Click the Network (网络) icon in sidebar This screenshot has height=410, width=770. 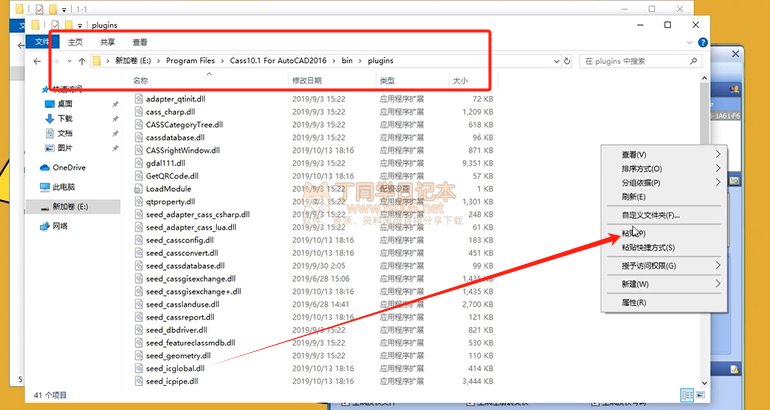coord(45,226)
